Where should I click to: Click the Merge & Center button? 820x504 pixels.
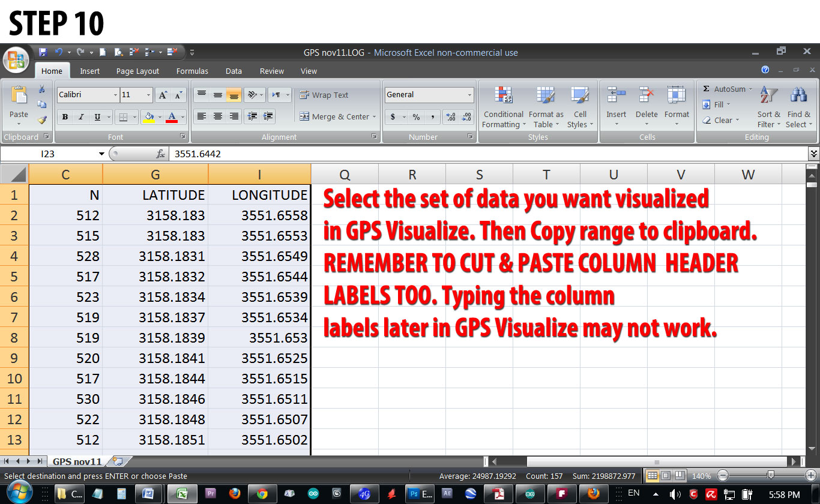[336, 116]
